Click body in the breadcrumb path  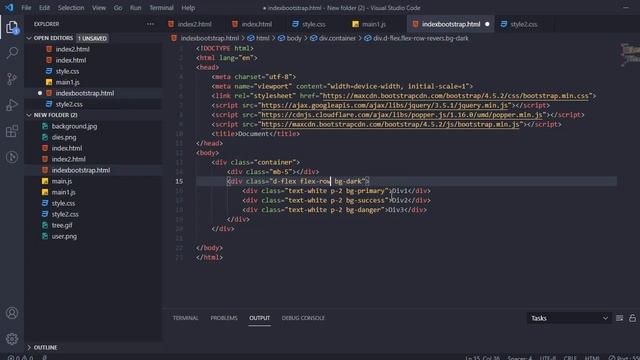click(294, 38)
